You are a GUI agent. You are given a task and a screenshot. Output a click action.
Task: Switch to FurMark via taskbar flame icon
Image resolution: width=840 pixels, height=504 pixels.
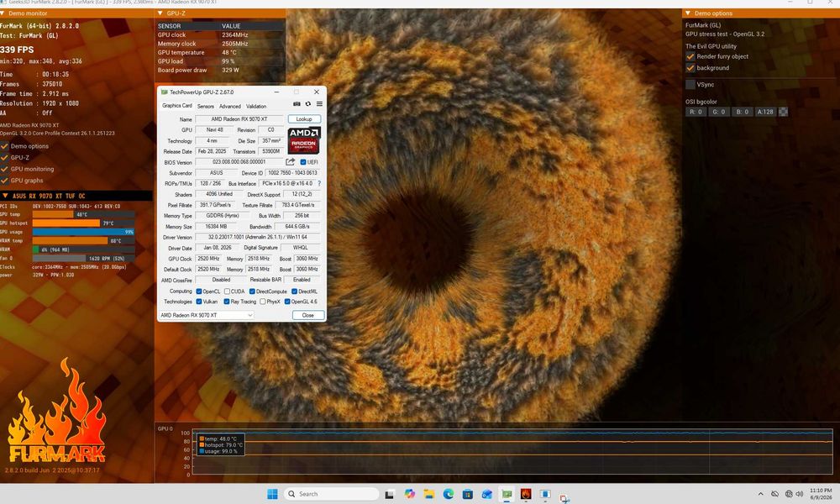[526, 494]
